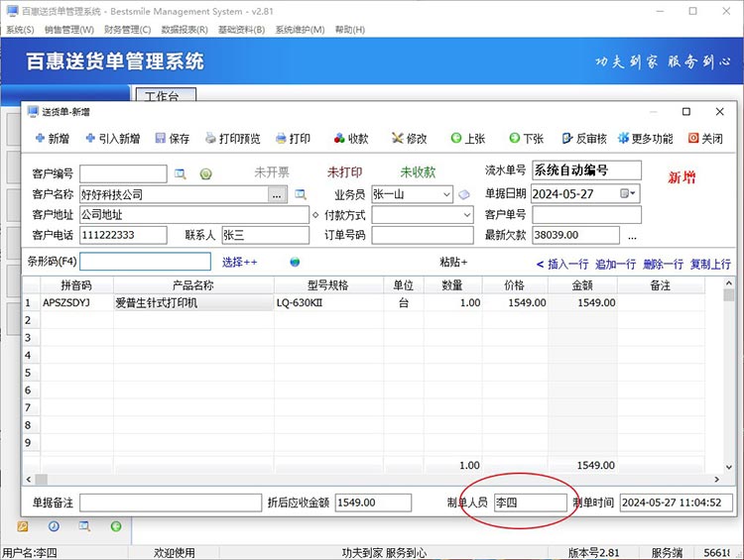The image size is (744, 560).
Task: Click grid vertical scrollbar up arrow
Action: [x=729, y=283]
